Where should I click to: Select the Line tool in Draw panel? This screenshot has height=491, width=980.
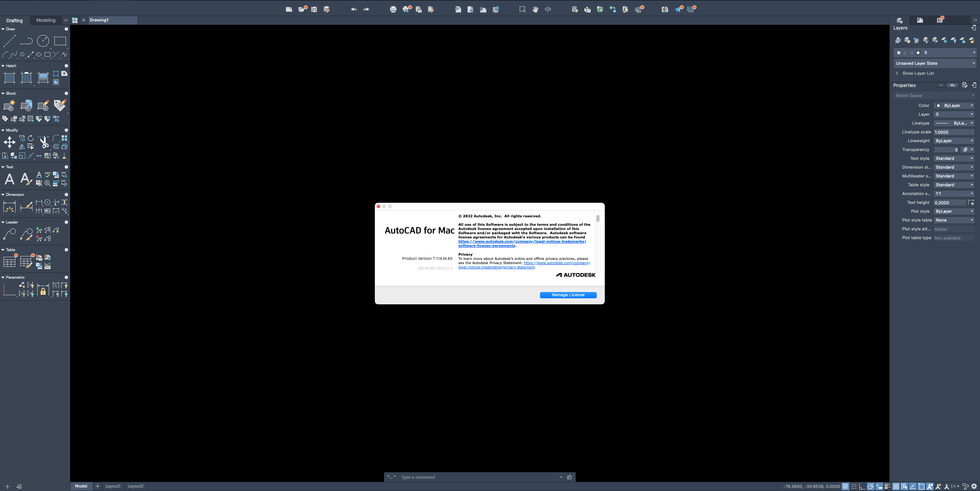coord(9,41)
